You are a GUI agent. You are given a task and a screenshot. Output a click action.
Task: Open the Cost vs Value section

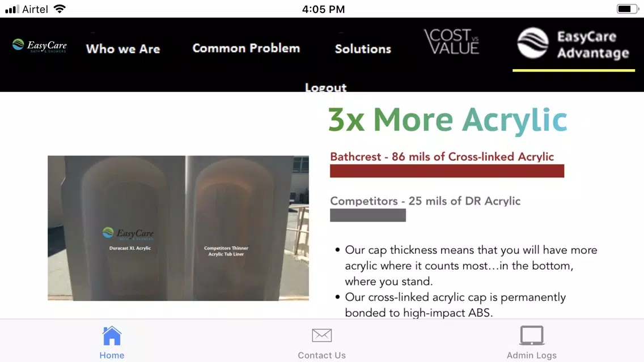451,41
